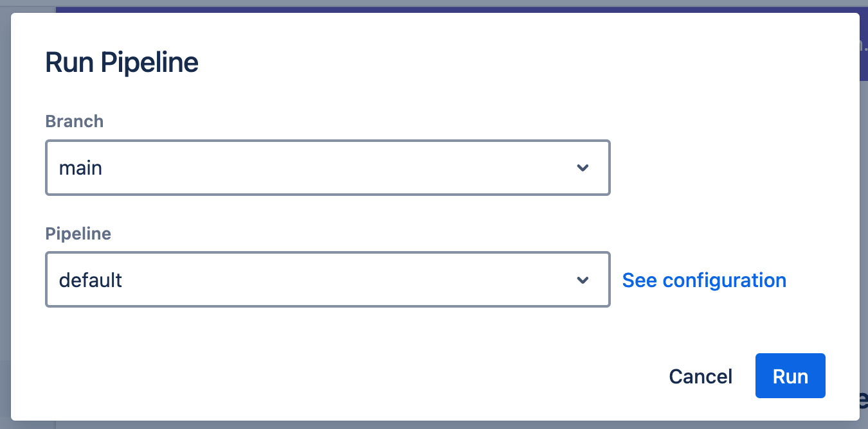Image resolution: width=868 pixels, height=429 pixels.
Task: Click the chevron icon in Pipeline dropdown
Action: tap(583, 280)
